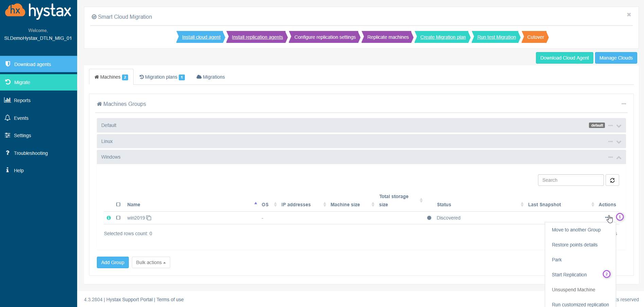Open the Linux group ellipsis menu

click(610, 142)
